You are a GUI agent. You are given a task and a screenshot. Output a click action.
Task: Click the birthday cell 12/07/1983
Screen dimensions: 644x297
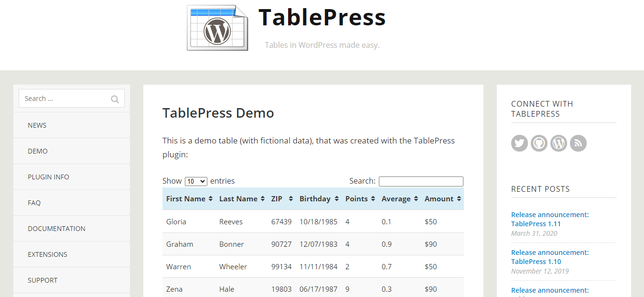(319, 244)
